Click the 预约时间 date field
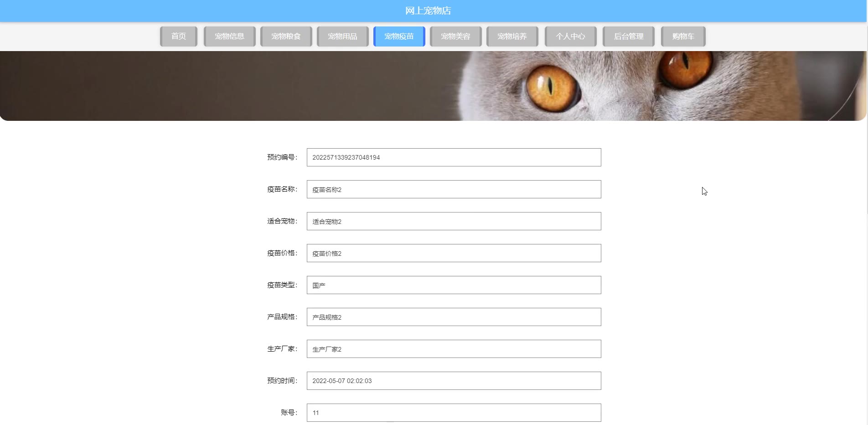This screenshot has height=425, width=868. [x=454, y=381]
